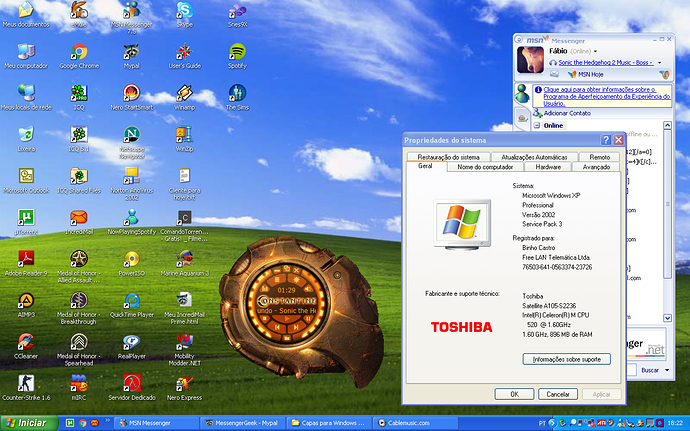The image size is (690, 431).
Task: Expand hidden system tray icons arrow
Action: click(x=553, y=423)
